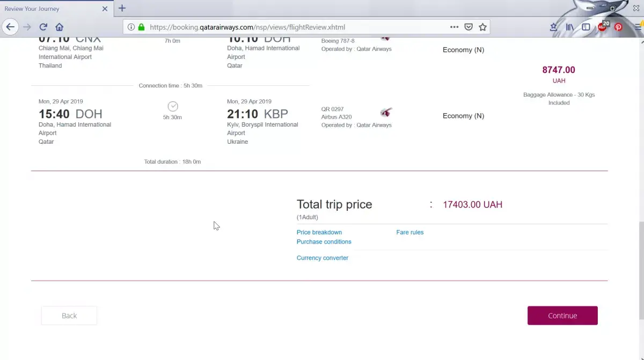Open the Fare rules link
Image resolution: width=644 pixels, height=360 pixels.
410,232
